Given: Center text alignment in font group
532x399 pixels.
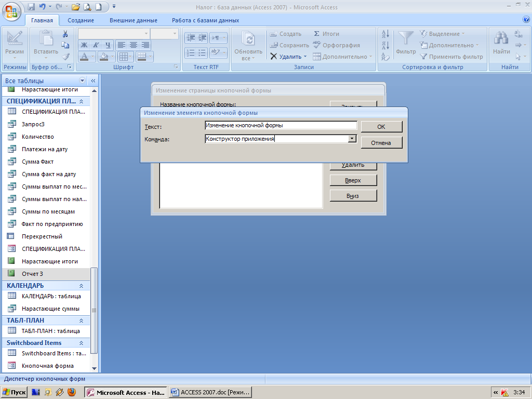Looking at the screenshot, I should click(x=134, y=45).
